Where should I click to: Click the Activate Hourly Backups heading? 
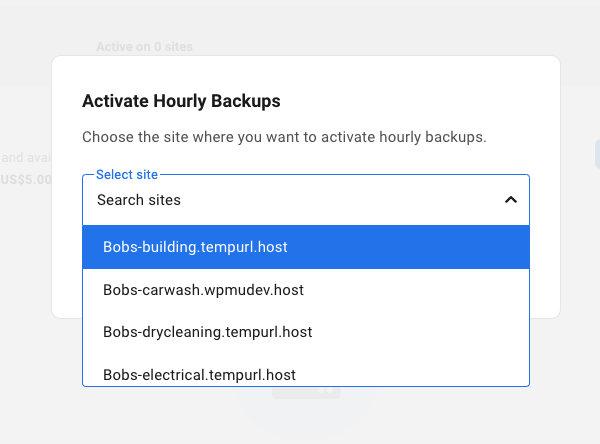tap(181, 101)
